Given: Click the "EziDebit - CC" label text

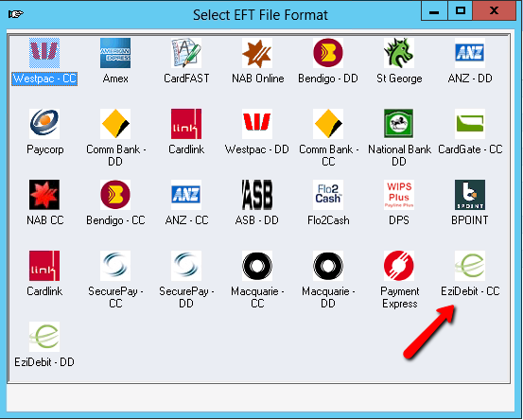Looking at the screenshot, I should click(x=470, y=291).
